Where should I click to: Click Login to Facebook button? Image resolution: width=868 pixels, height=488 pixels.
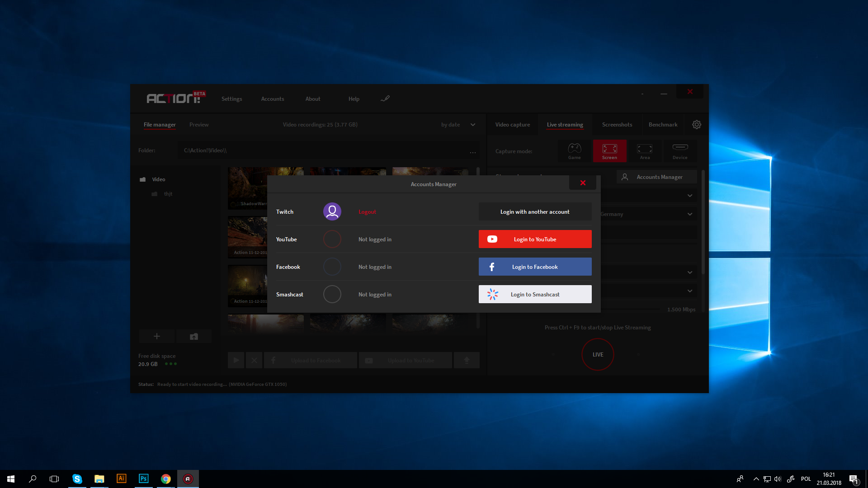coord(535,267)
